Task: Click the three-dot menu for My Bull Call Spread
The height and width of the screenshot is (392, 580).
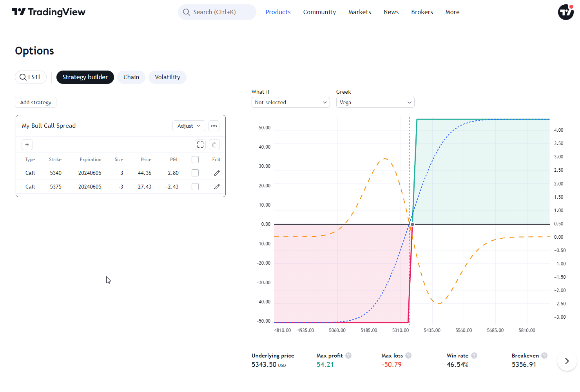Action: (x=214, y=126)
